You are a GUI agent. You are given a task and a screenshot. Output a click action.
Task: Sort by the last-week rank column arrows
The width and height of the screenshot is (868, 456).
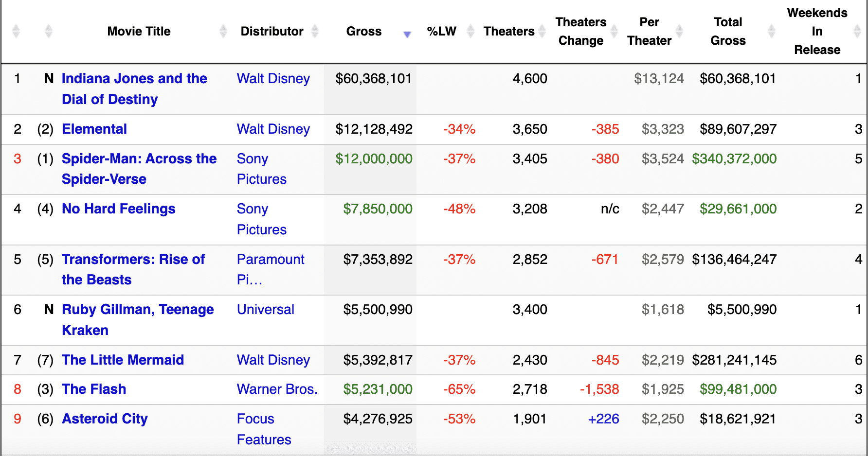click(x=48, y=31)
